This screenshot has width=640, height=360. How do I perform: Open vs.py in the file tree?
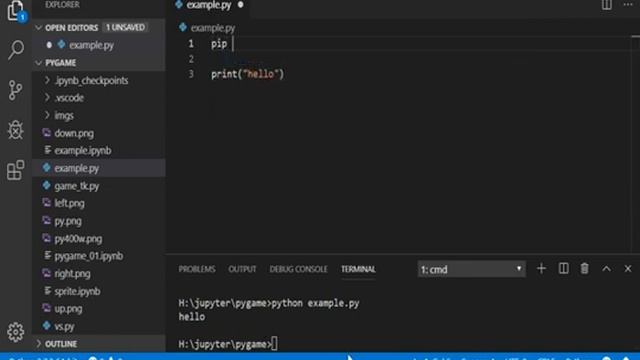[64, 326]
